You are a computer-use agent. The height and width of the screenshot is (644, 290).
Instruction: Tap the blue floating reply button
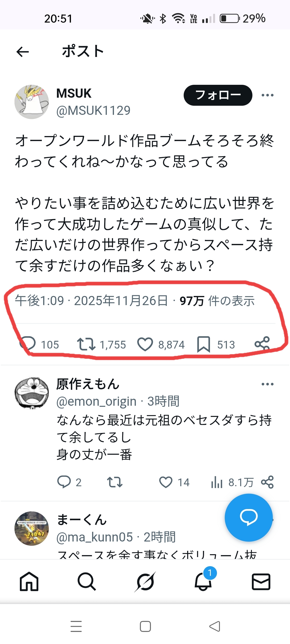tap(249, 517)
